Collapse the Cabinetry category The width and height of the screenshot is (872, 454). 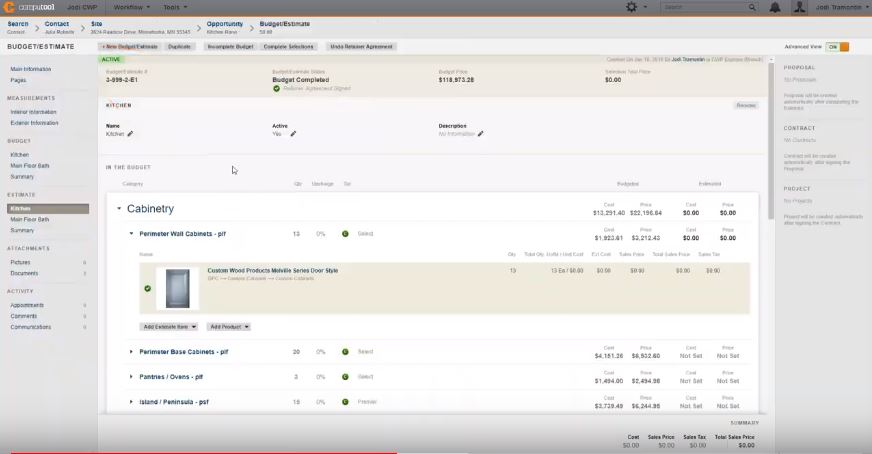click(x=119, y=209)
